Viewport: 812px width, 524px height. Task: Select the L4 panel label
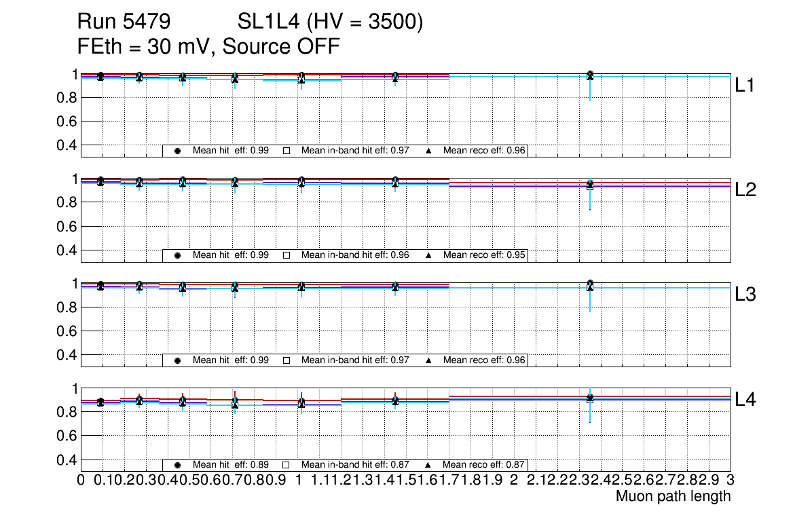coord(745,400)
